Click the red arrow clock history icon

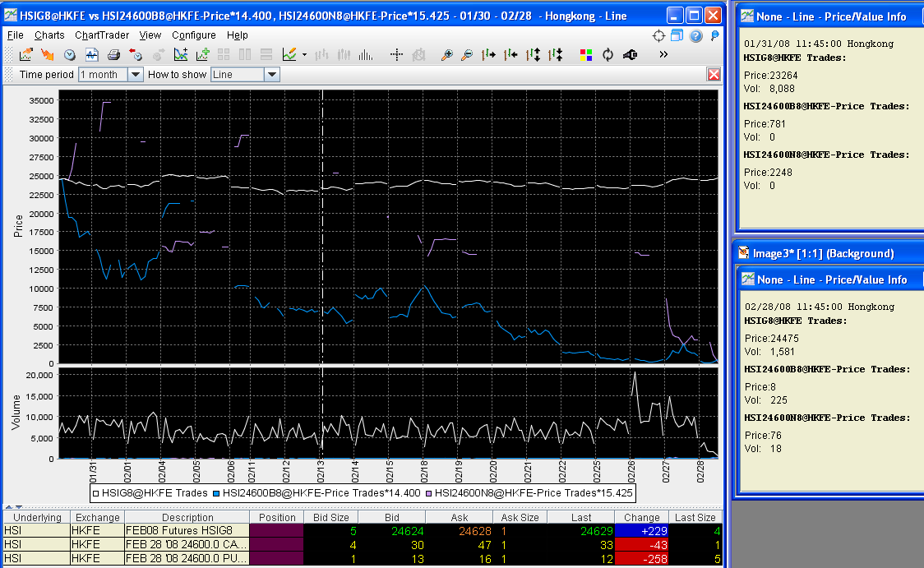point(136,55)
